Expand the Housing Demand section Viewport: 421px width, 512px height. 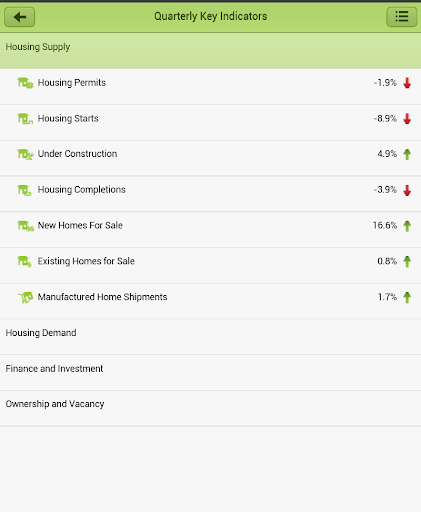(x=210, y=336)
